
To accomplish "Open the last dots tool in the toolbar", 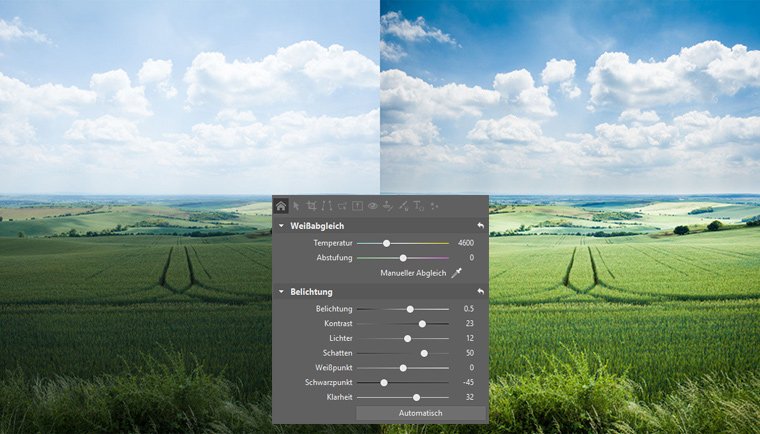I will tap(434, 206).
